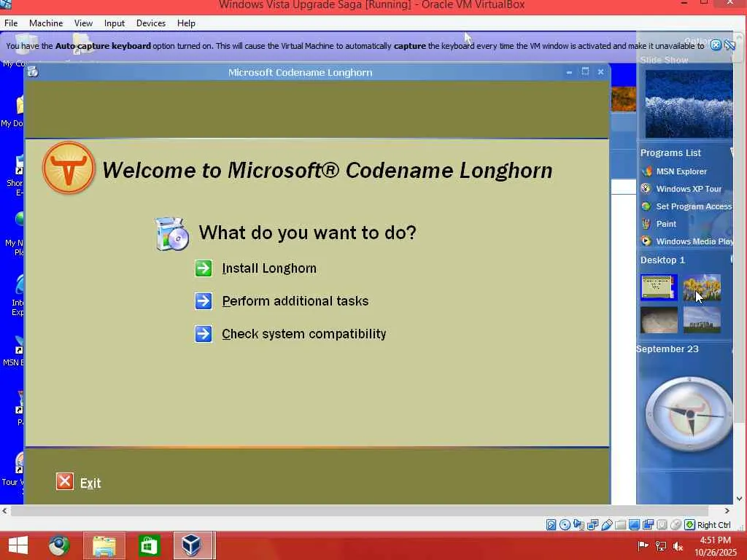Click the setup CD box icon
Screen dimensions: 747x560
click(172, 233)
